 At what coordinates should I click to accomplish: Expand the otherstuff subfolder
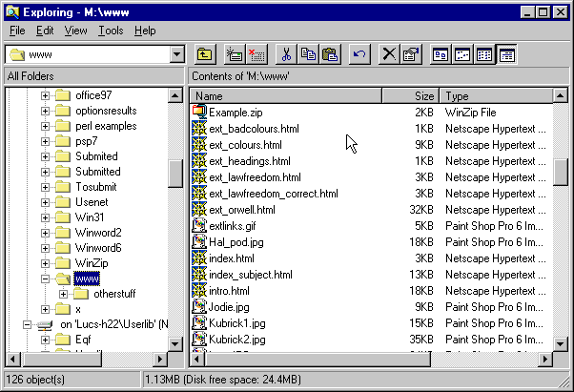(x=63, y=295)
